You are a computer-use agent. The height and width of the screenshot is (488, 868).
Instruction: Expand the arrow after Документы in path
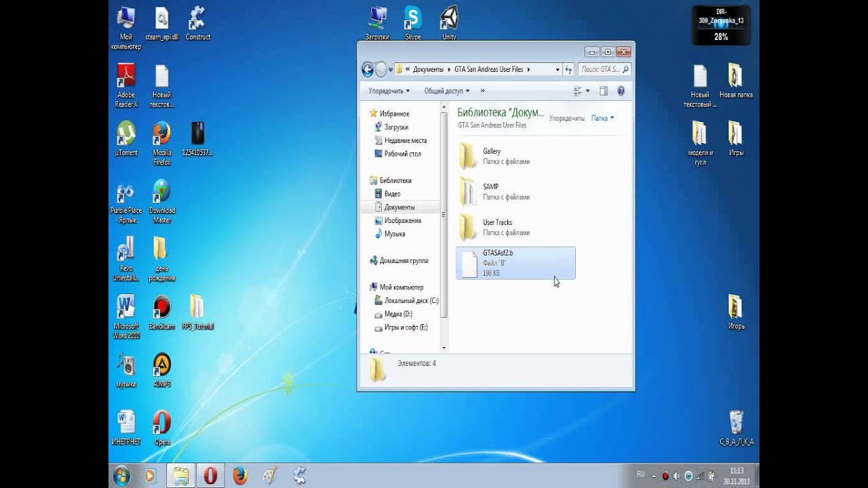click(x=448, y=69)
